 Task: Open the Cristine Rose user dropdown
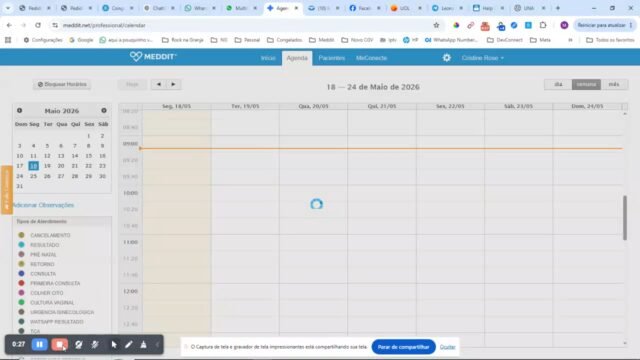[482, 58]
